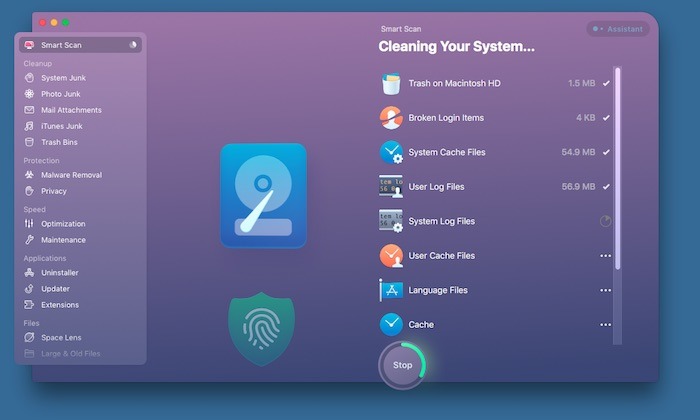700x420 pixels.
Task: Open the Assistant panel
Action: [x=618, y=29]
